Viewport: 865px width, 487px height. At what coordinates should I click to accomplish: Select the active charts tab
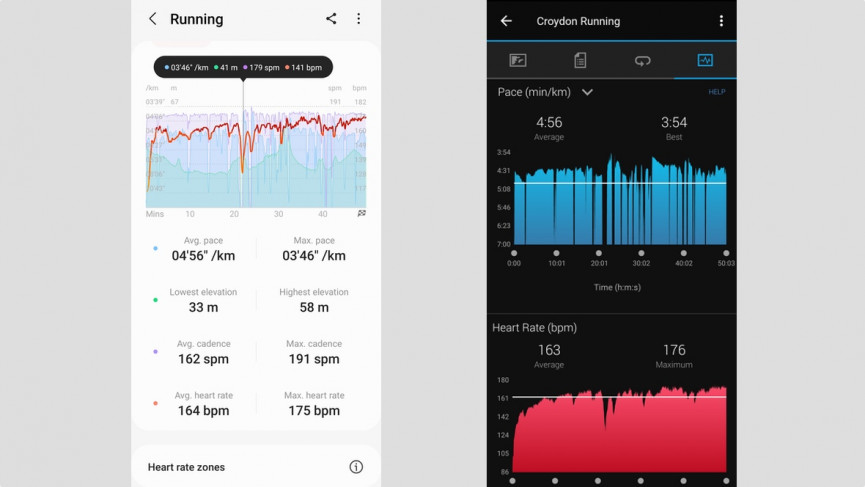[x=705, y=60]
